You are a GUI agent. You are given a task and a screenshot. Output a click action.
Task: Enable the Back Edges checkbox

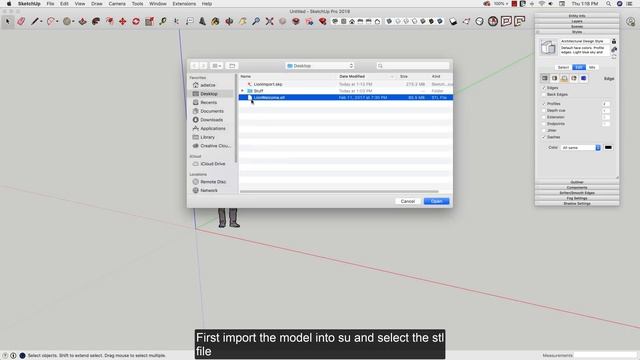point(544,94)
